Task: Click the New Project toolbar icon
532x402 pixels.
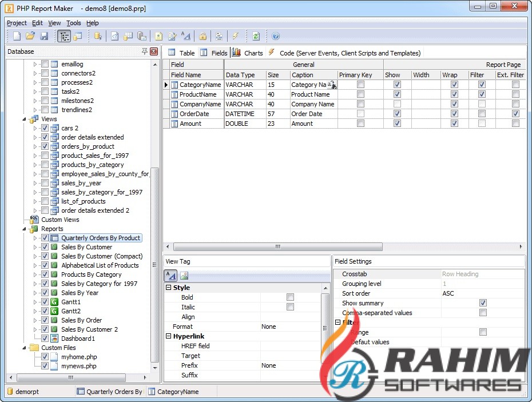Action: 17,36
